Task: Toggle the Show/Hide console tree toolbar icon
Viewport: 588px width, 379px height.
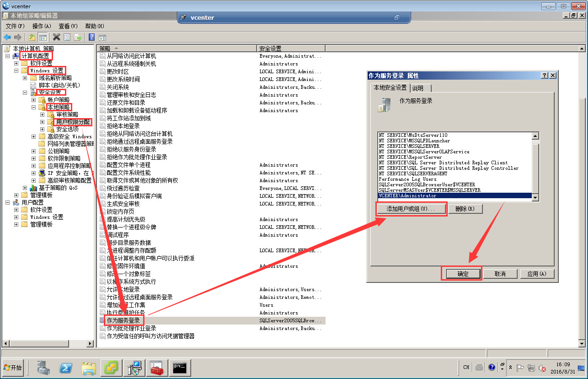Action: (43, 37)
